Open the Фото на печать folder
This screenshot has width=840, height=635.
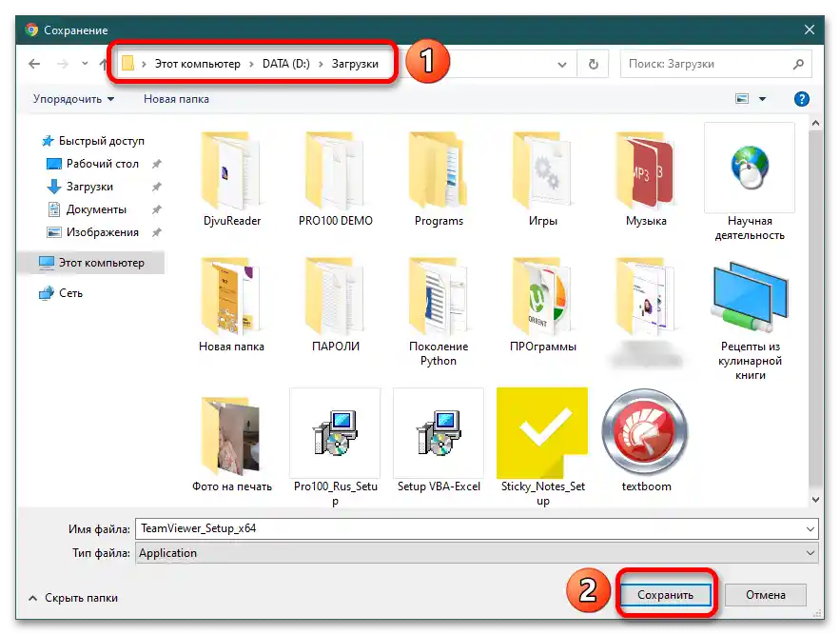tap(231, 444)
